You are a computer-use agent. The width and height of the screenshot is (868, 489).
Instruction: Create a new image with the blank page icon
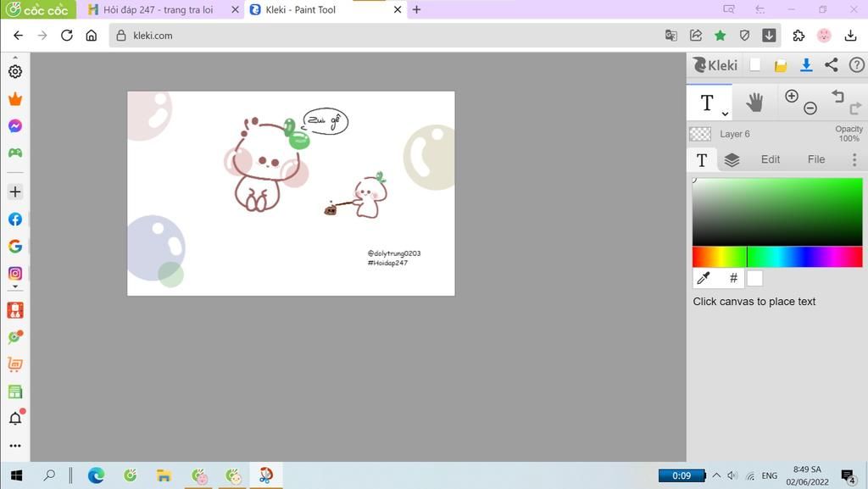coord(754,64)
